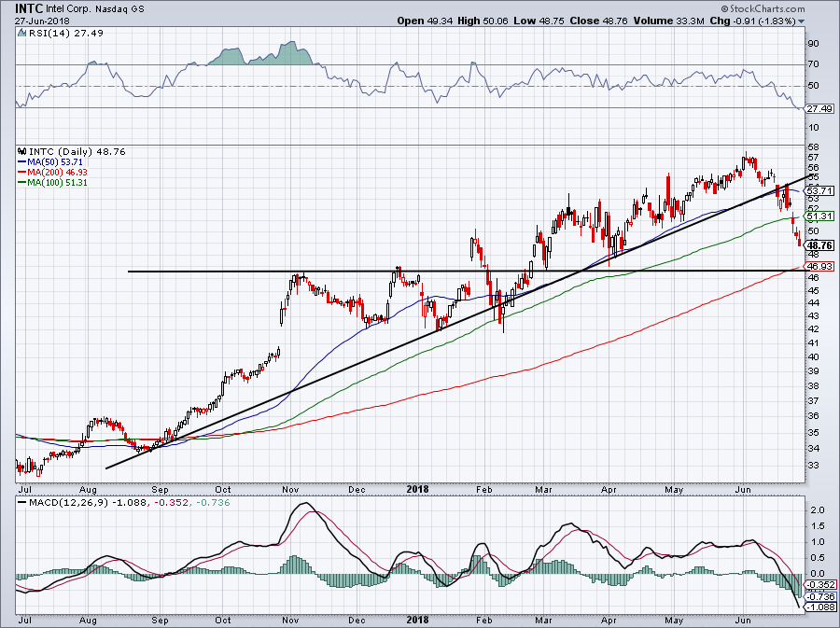Screen dimensions: 840x628
Task: Click the 58 price level on right axis
Action: click(813, 147)
